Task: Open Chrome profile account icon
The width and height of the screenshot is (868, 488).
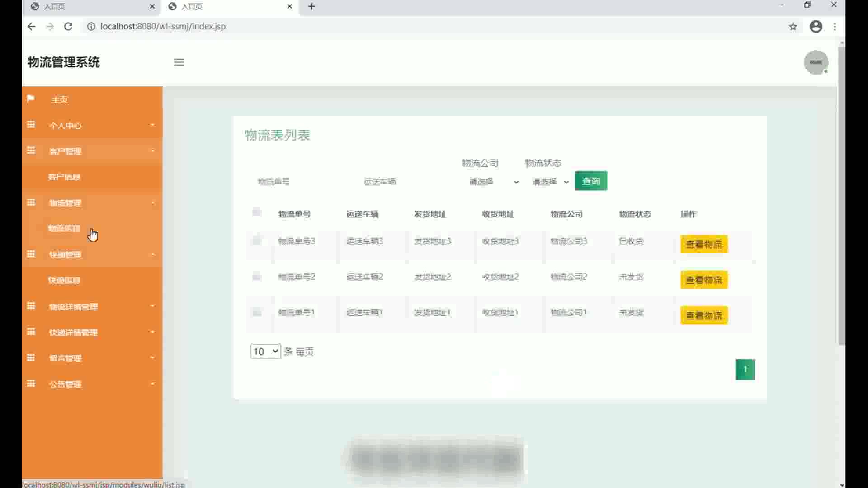Action: click(x=816, y=27)
